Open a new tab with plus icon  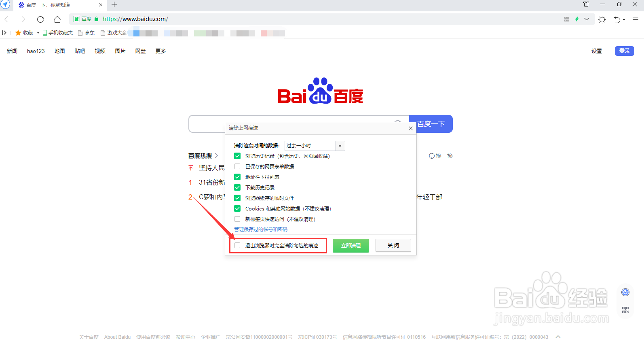[x=114, y=4]
